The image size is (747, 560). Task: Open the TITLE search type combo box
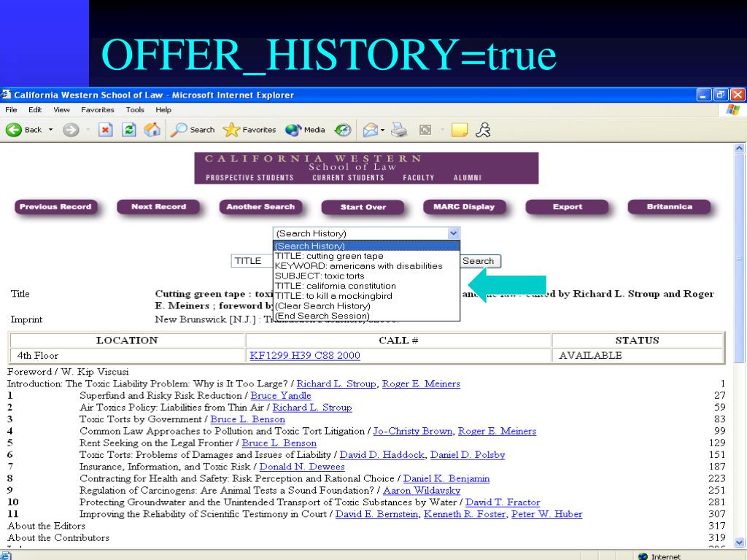(x=252, y=261)
